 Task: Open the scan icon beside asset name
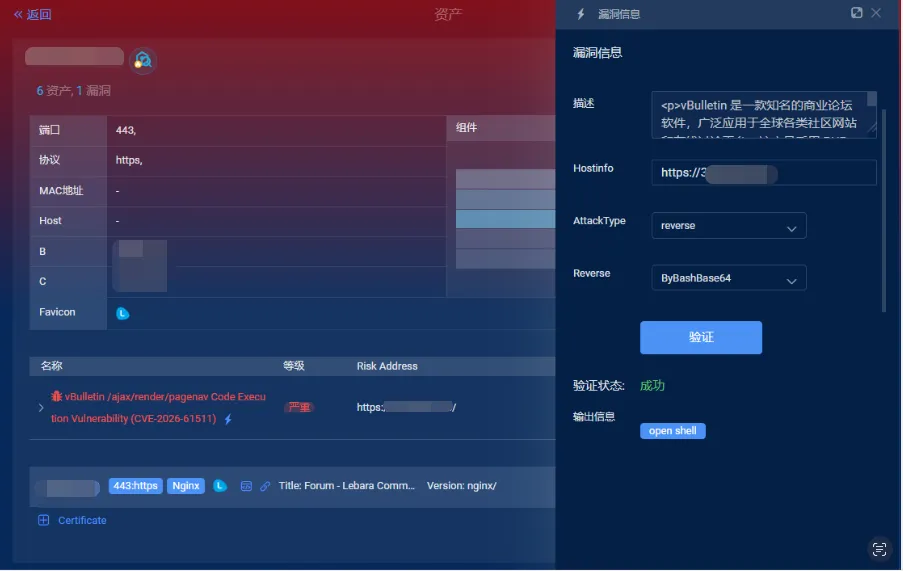tap(142, 60)
